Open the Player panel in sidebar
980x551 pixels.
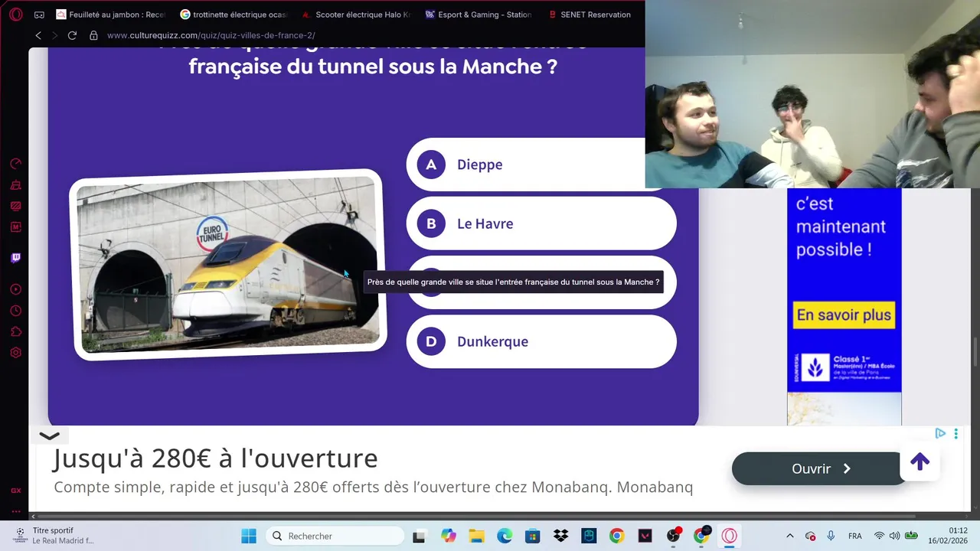pos(15,289)
